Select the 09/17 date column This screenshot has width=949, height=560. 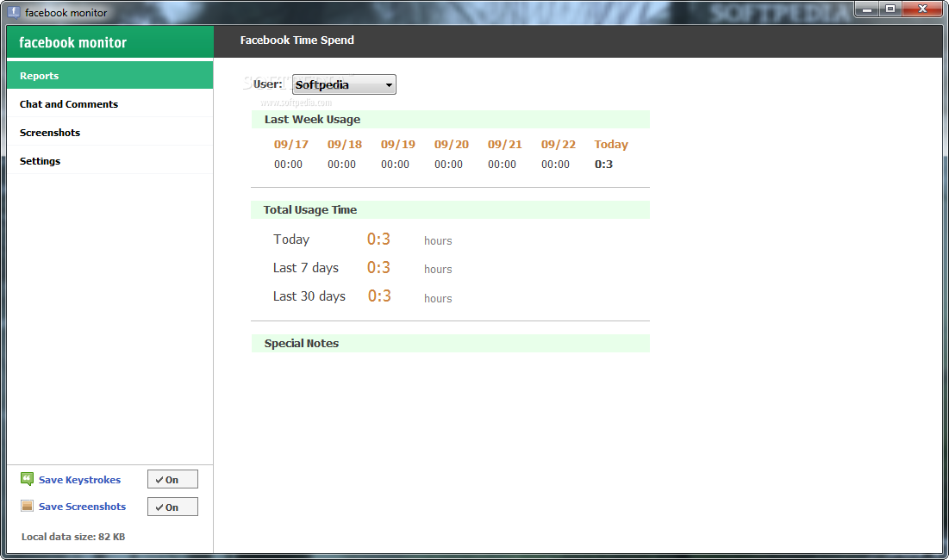coord(291,145)
